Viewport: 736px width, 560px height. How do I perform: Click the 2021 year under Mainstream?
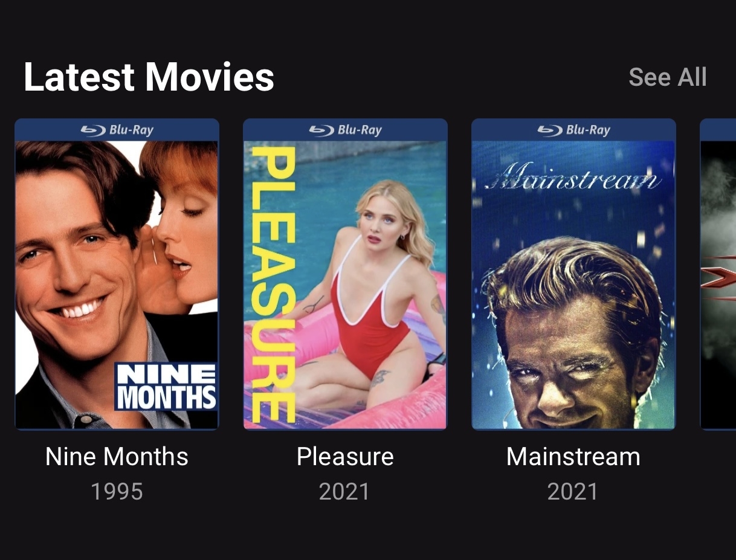(573, 492)
